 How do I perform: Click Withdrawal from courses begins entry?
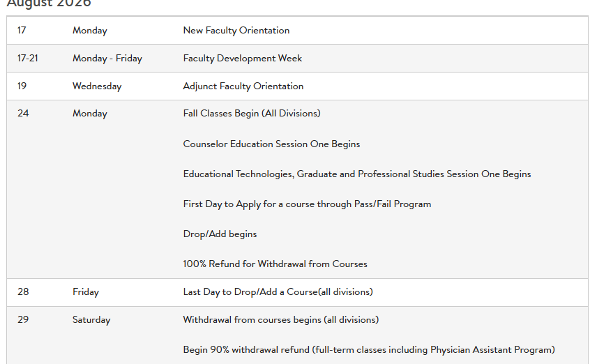281,320
